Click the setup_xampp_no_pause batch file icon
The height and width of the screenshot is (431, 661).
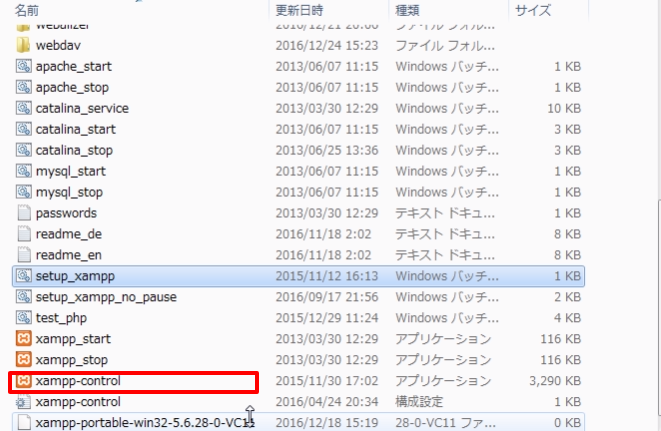tap(24, 297)
